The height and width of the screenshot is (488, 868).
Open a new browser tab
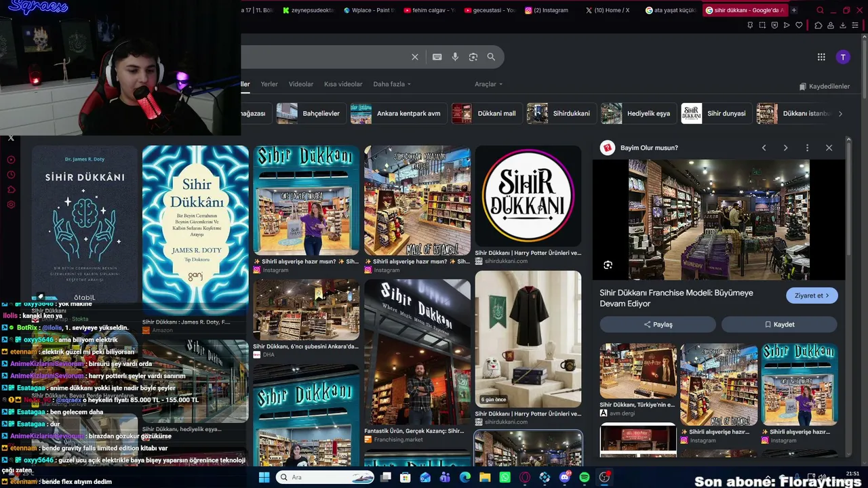(x=793, y=10)
